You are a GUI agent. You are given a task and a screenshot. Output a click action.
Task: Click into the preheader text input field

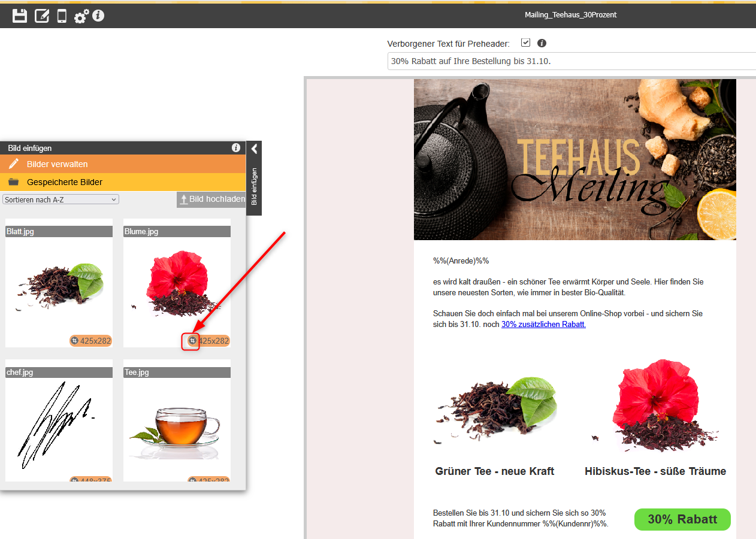point(569,61)
